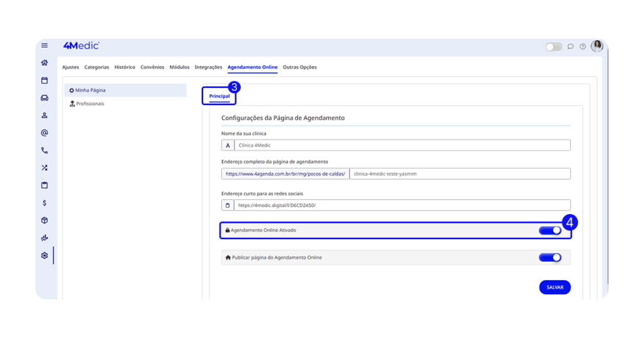Open the chat bubble icon
The width and height of the screenshot is (644, 338).
click(570, 47)
